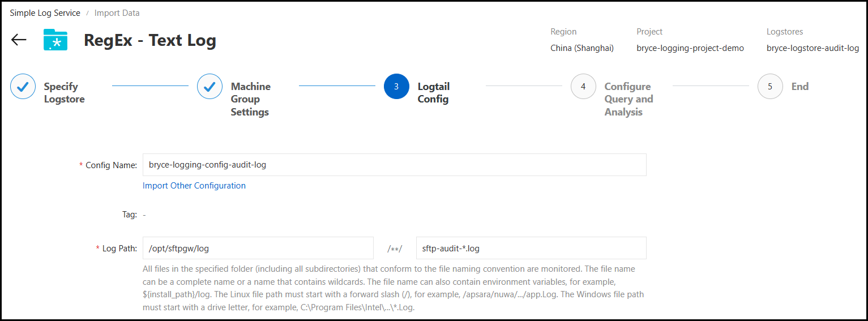Click the step 4 circle icon
This screenshot has height=321, width=868.
(x=583, y=87)
